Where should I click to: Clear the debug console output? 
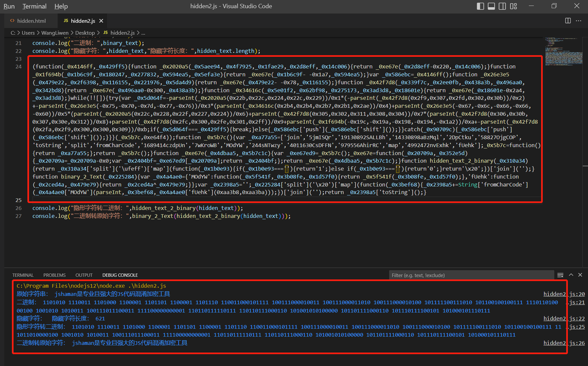560,275
